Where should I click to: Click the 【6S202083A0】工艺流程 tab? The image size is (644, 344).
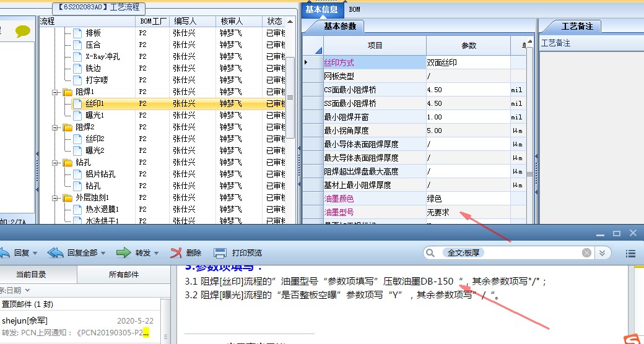[x=98, y=7]
